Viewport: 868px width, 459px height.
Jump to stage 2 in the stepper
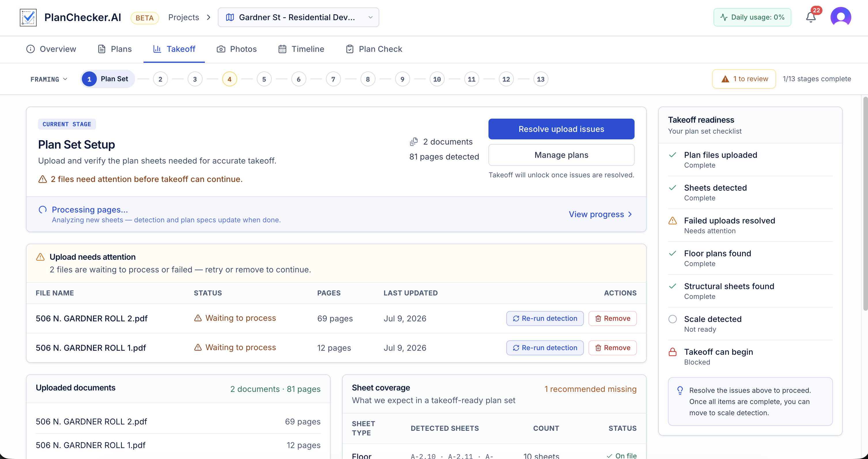161,79
